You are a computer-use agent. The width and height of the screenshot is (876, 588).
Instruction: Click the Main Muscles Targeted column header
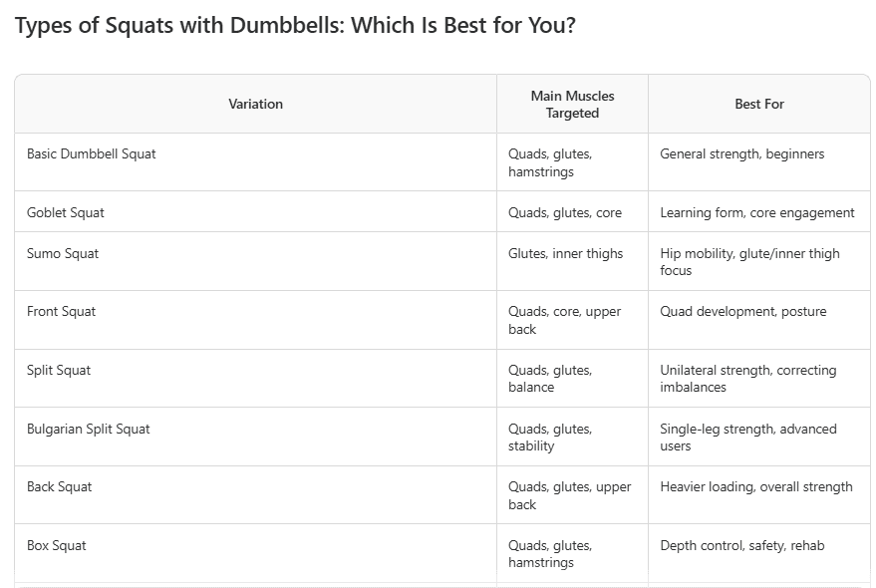tap(572, 105)
